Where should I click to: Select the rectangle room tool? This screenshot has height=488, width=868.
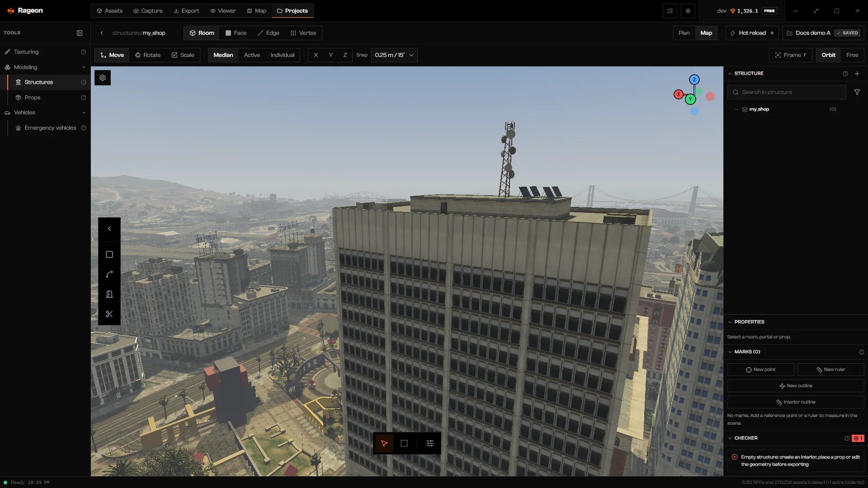(x=109, y=254)
